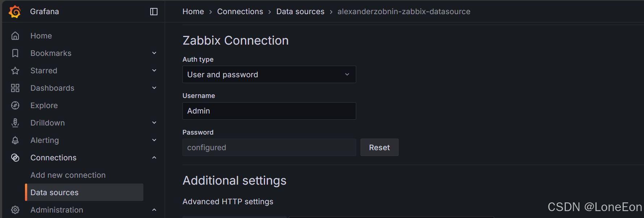The width and height of the screenshot is (644, 218).
Task: Click the Grafana logo icon
Action: (x=15, y=12)
